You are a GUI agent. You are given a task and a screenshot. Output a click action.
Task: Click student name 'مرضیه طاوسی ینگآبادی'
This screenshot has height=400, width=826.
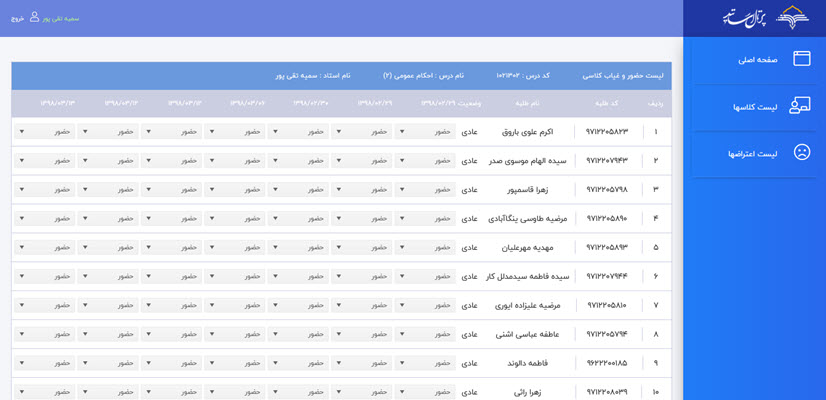coord(527,219)
